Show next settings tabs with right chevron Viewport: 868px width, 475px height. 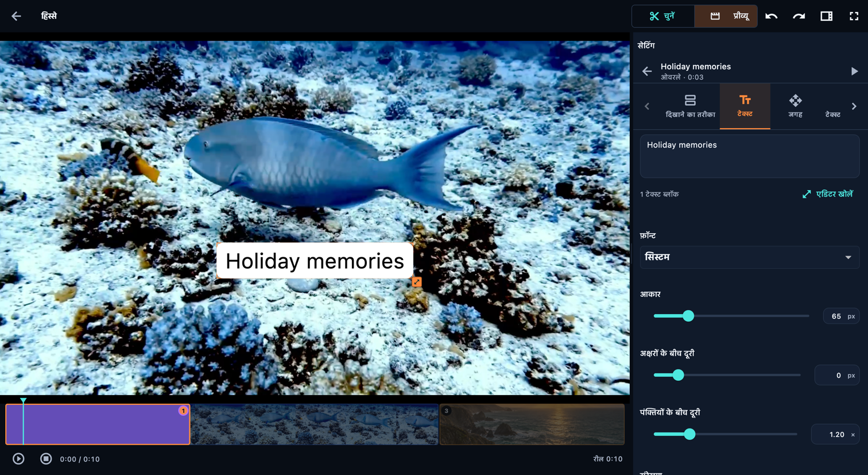854,106
